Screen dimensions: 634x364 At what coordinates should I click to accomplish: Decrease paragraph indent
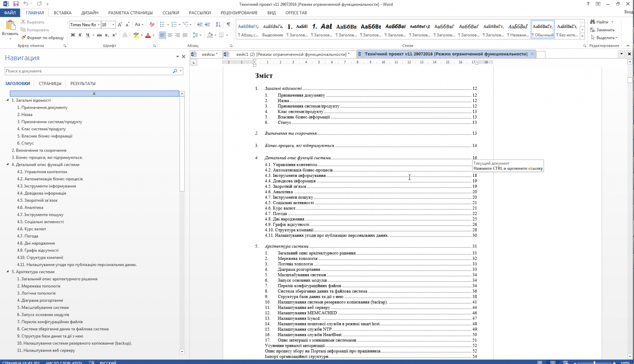coord(200,25)
